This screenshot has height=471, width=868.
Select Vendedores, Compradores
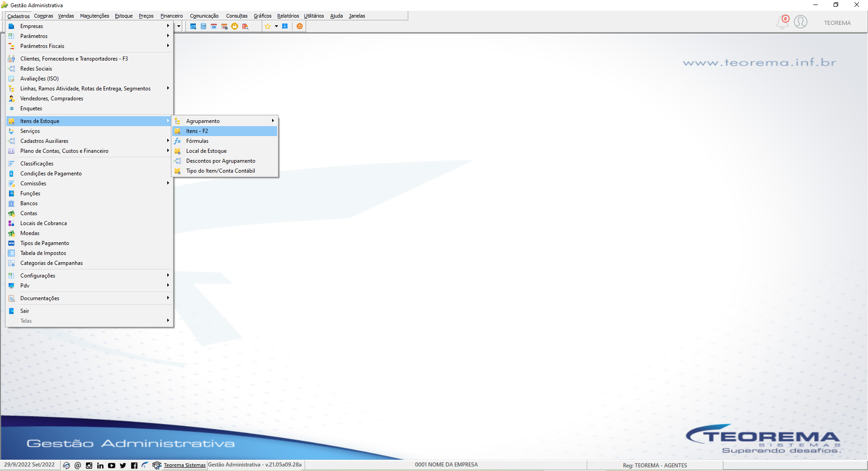tap(90, 99)
